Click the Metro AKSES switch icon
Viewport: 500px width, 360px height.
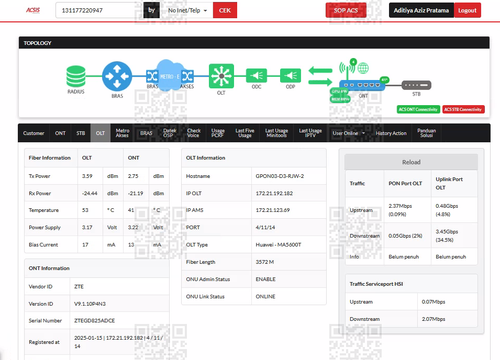click(188, 76)
